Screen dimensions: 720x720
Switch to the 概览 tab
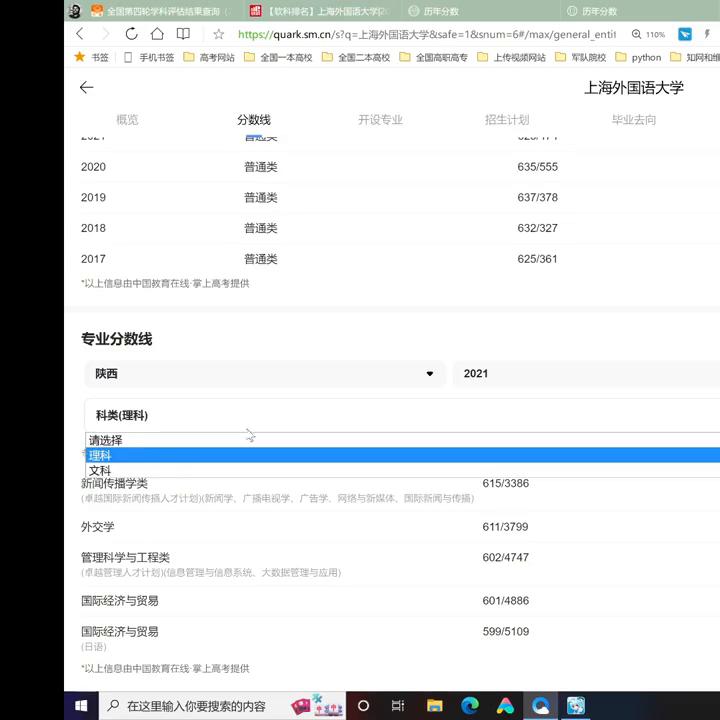127,120
